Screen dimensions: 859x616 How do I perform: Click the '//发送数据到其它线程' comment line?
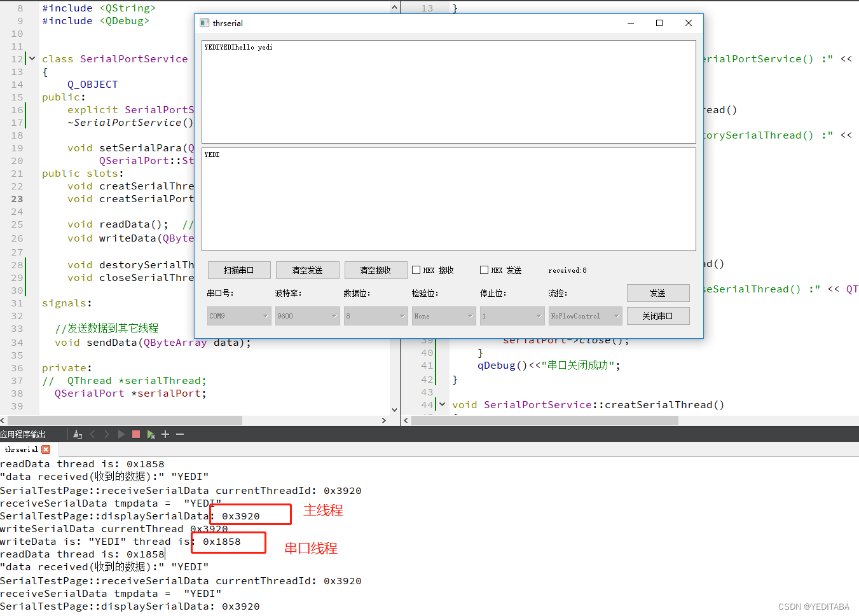coord(107,329)
